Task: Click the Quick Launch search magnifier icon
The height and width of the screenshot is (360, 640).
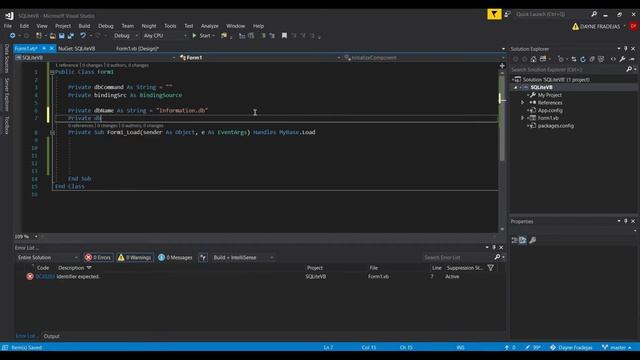Action: (x=594, y=14)
